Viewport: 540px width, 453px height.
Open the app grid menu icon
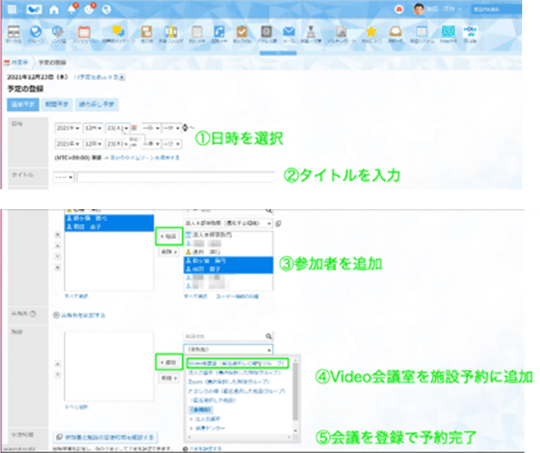tap(12, 9)
